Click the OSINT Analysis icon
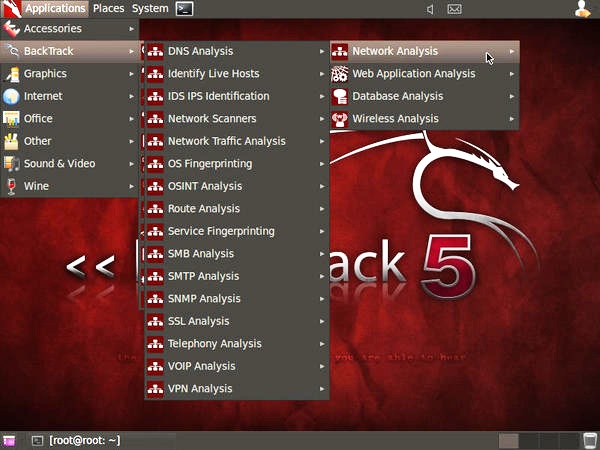Image resolution: width=600 pixels, height=450 pixels. 155,186
